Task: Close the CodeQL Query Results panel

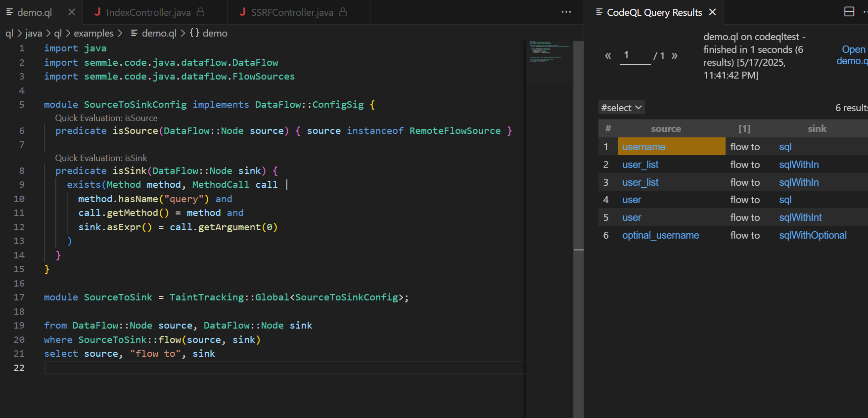Action: click(712, 12)
